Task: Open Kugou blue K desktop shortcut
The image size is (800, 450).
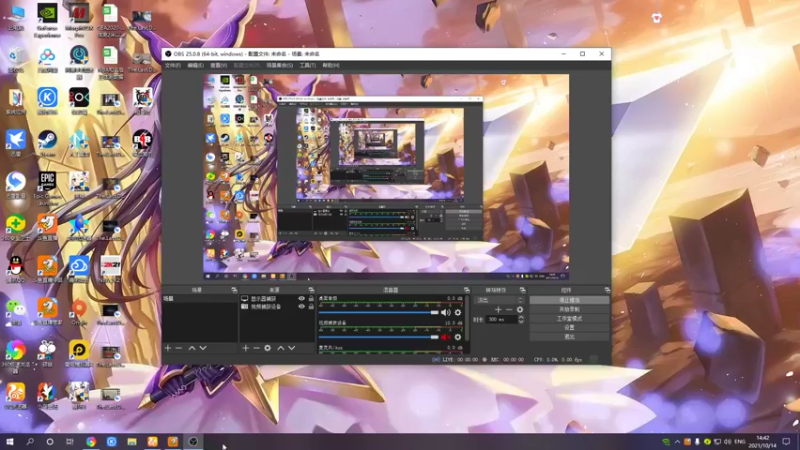Action: (x=47, y=101)
